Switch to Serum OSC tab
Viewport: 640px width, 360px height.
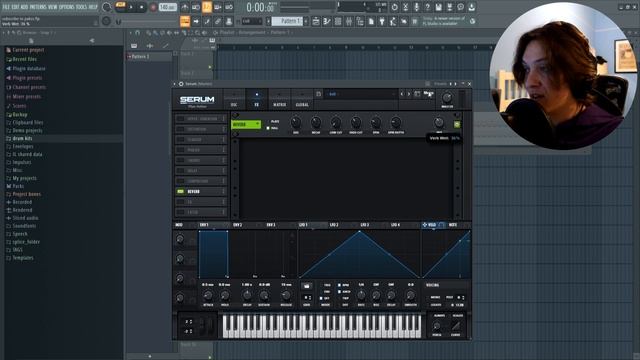(234, 100)
